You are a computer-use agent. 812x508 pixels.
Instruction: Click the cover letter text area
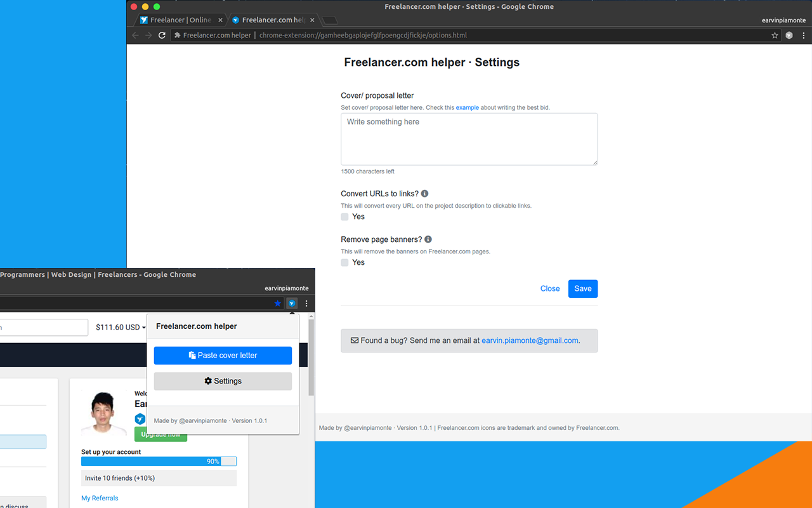point(469,139)
